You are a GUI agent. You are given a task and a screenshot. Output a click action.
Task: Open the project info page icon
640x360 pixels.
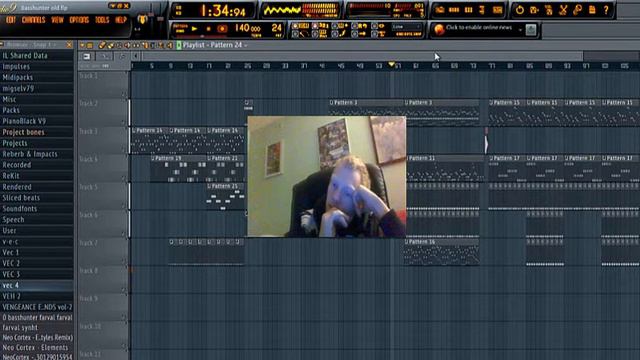point(592,10)
